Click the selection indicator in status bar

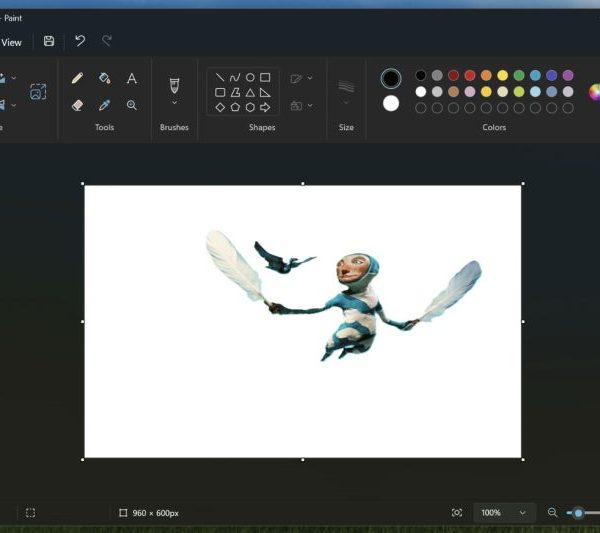[30, 513]
